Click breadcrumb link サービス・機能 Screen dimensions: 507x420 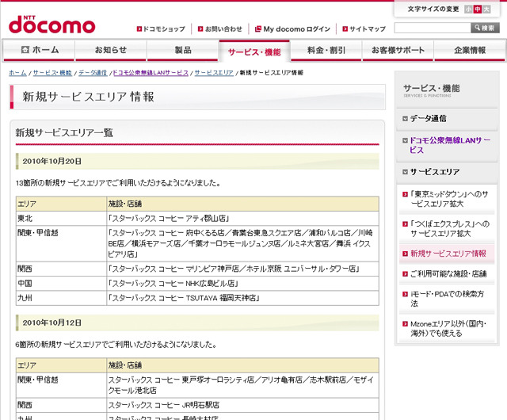pyautogui.click(x=52, y=73)
